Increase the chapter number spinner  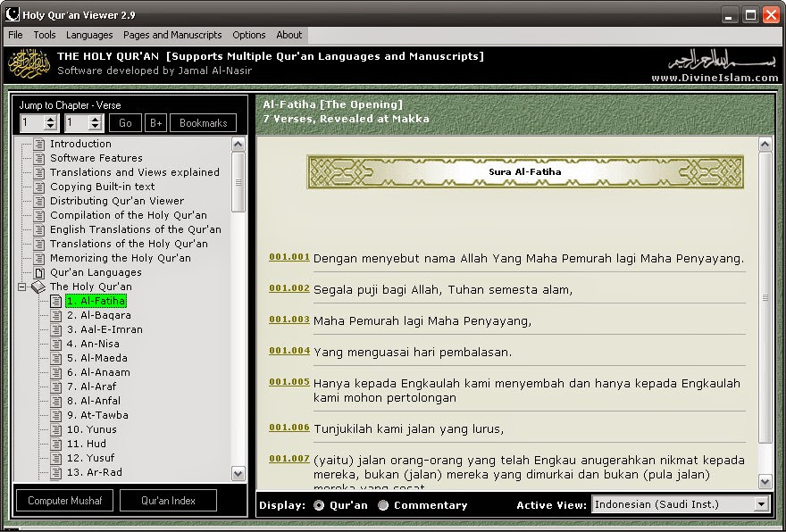50,120
